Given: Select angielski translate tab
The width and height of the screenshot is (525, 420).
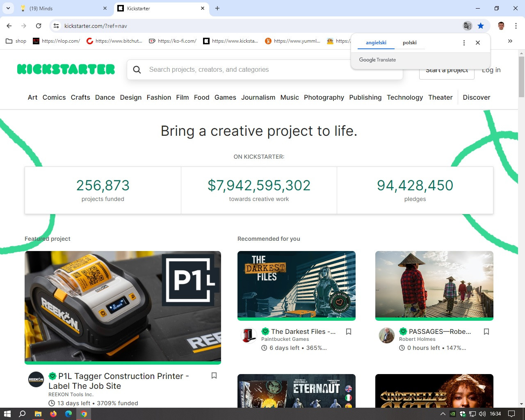Looking at the screenshot, I should (376, 43).
